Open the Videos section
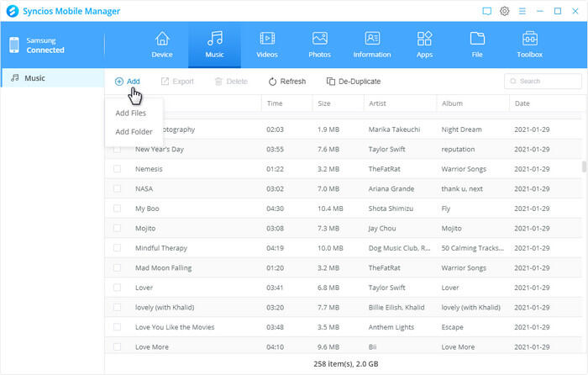 [267, 45]
